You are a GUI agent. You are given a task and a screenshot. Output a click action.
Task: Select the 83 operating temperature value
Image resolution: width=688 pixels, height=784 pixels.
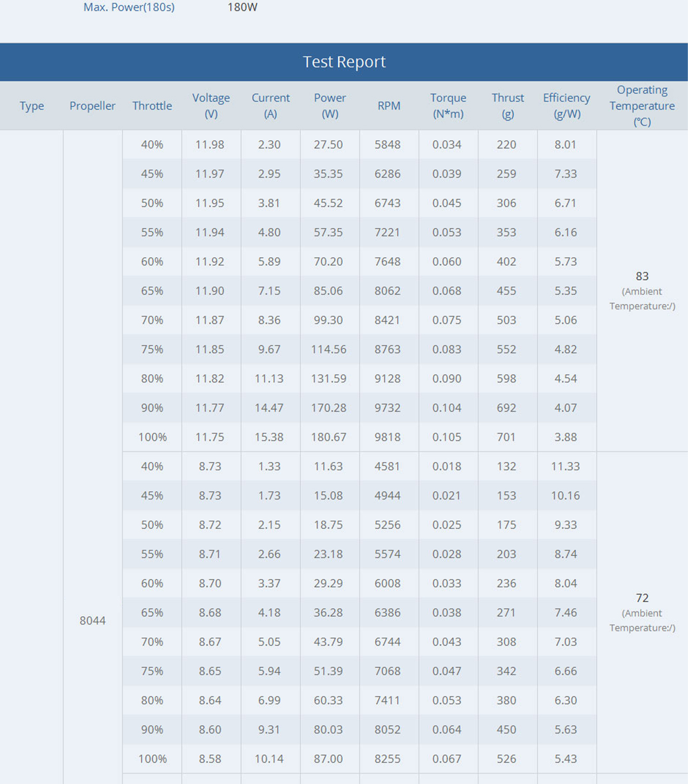click(642, 277)
